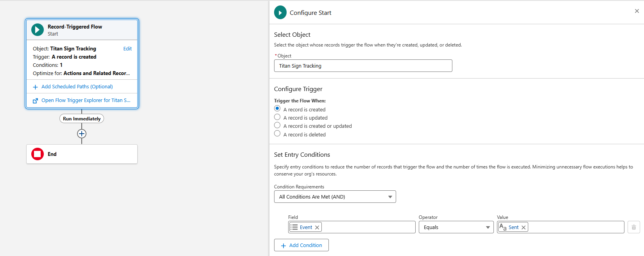Screen dimensions: 644x256
Task: Select 'A record is updated' radio
Action: pyautogui.click(x=277, y=117)
